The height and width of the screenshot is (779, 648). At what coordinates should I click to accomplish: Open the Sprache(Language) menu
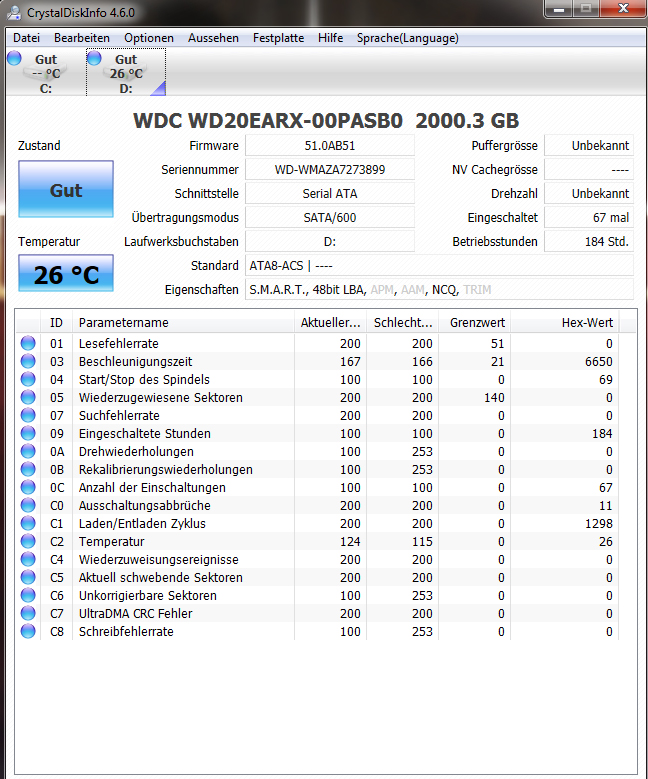coord(407,38)
